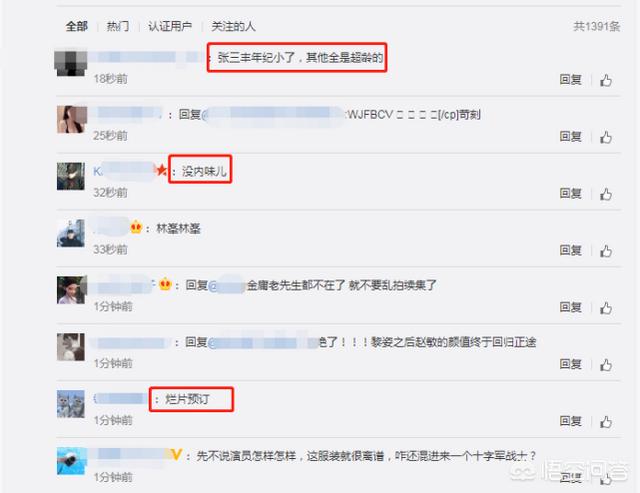The width and height of the screenshot is (640, 493).
Task: Switch to the 热门 comments tab
Action: [118, 27]
